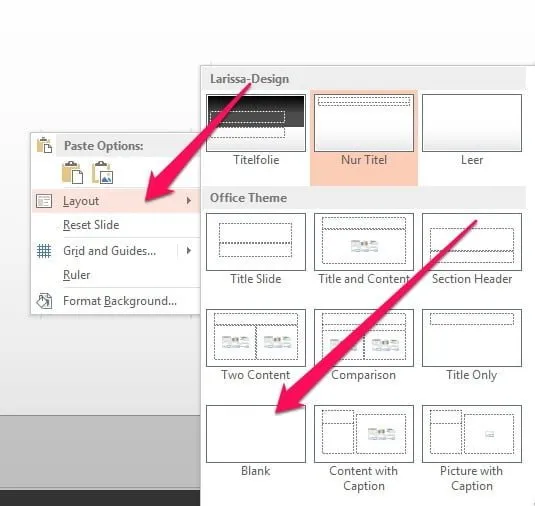Apply the Titelfolie layout
This screenshot has height=506, width=535.
click(x=256, y=130)
